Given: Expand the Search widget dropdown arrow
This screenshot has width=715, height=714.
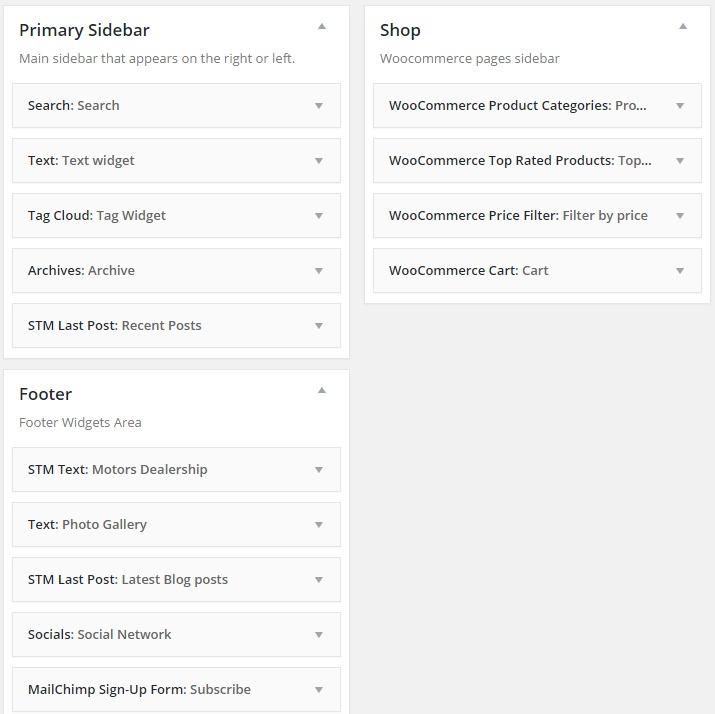Looking at the screenshot, I should tap(319, 106).
